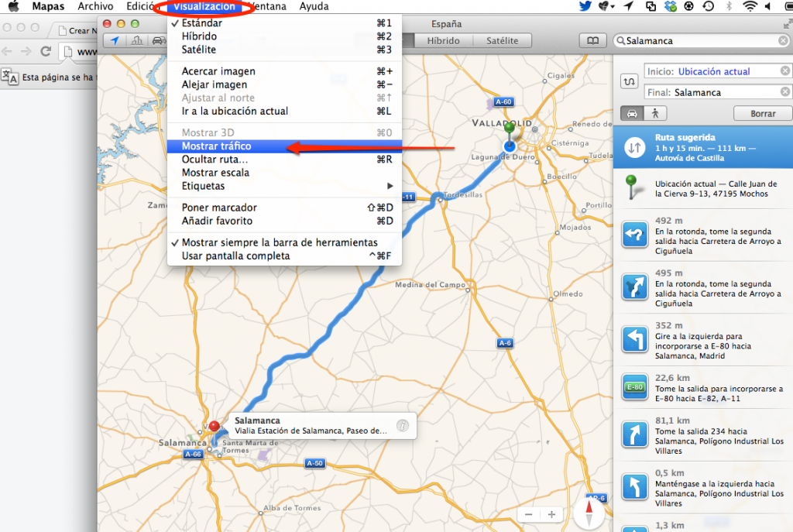
Task: Click the roundabout icon for the 495 m step
Action: click(x=635, y=287)
